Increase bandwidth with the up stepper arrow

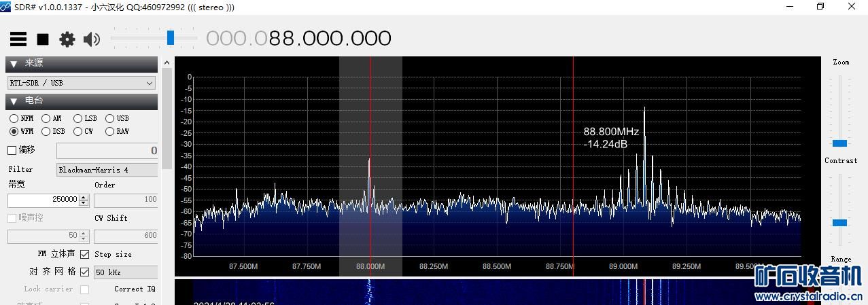point(84,197)
